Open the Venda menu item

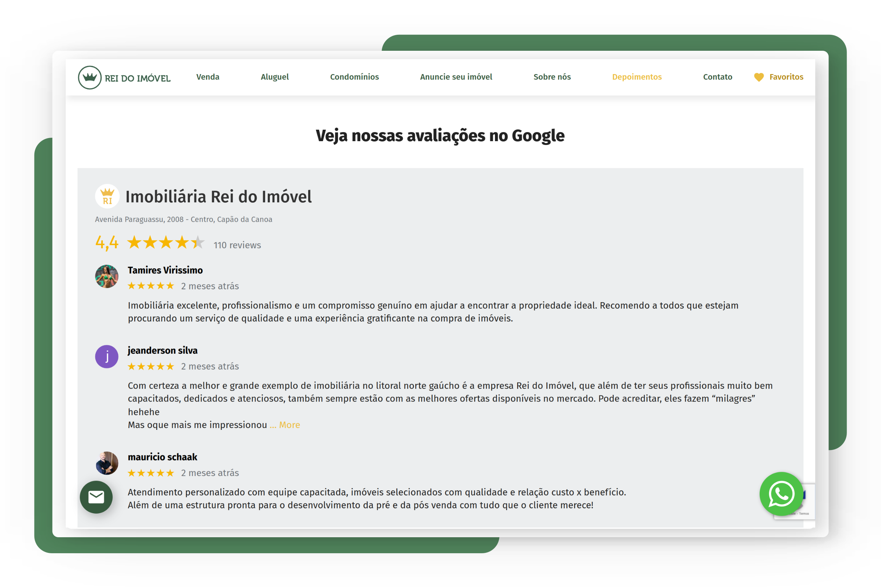[x=208, y=77]
